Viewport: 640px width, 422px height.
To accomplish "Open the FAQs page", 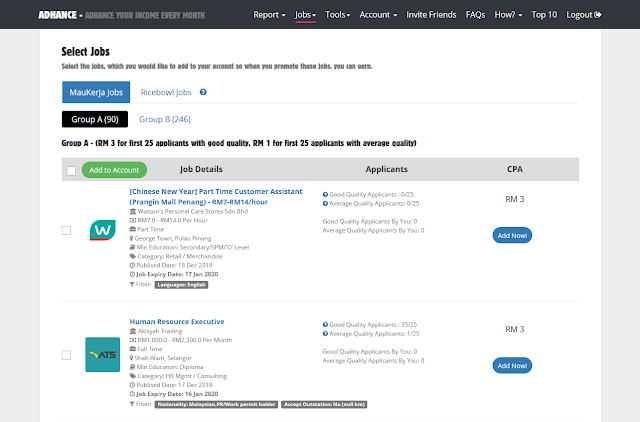I will [476, 15].
